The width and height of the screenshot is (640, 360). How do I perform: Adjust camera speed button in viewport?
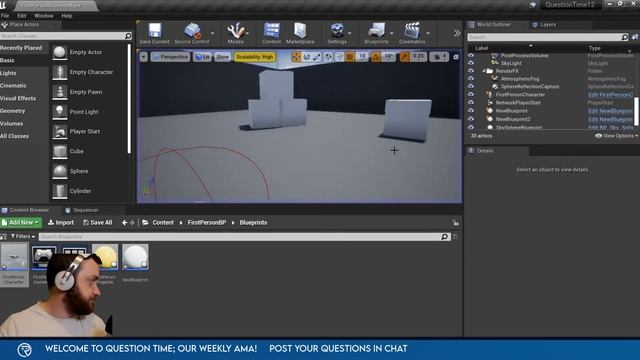[x=439, y=57]
